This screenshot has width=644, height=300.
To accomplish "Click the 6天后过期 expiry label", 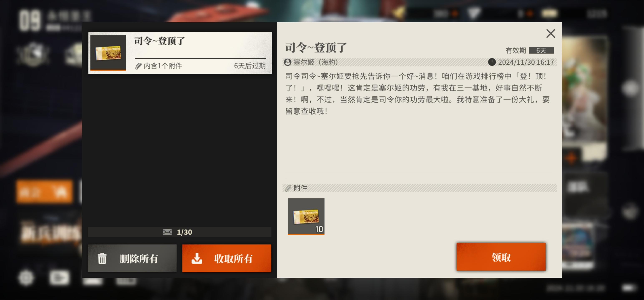I will coord(249,66).
